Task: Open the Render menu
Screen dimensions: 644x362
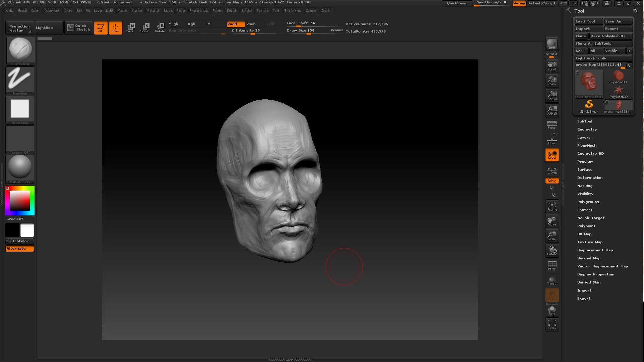Action: 218,11
